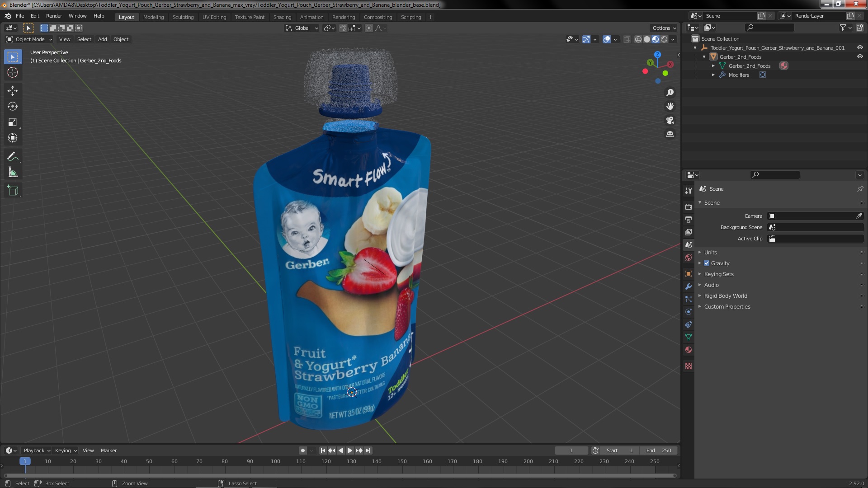Open the viewport Add menu

tap(103, 39)
